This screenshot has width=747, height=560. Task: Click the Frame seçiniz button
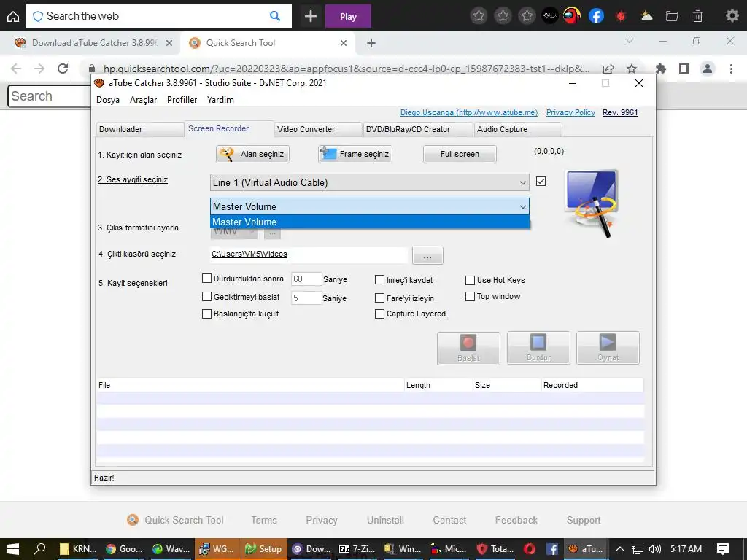[355, 155]
